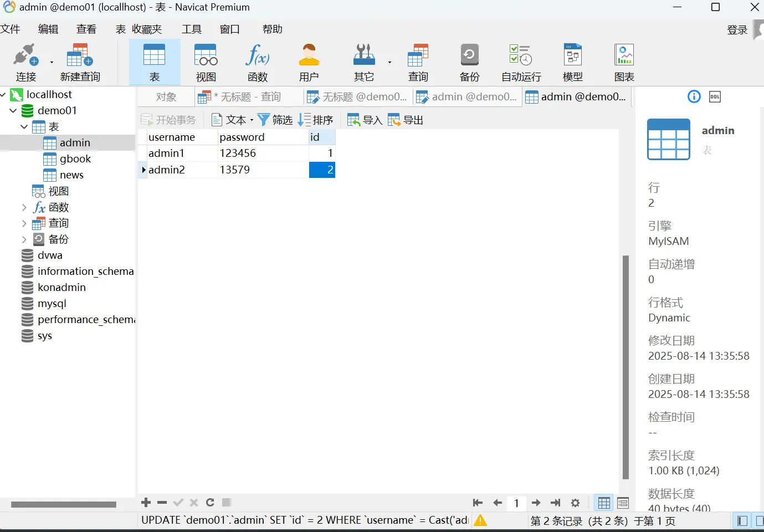
Task: Toggle the left pane visibility button
Action: coord(742,521)
